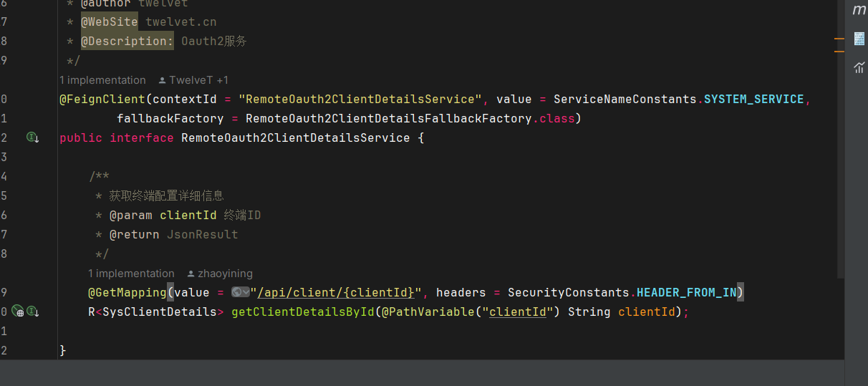
Task: Click the TwelveT +1 author hint
Action: 193,80
